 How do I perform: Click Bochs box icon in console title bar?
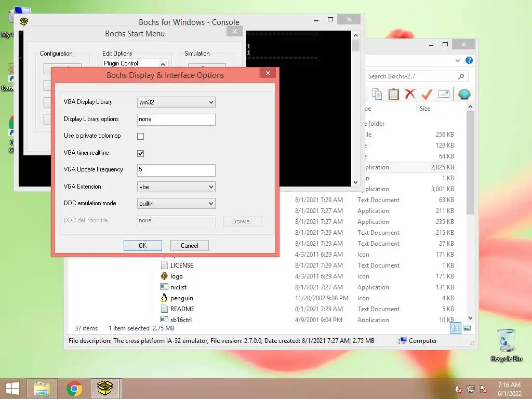24,21
